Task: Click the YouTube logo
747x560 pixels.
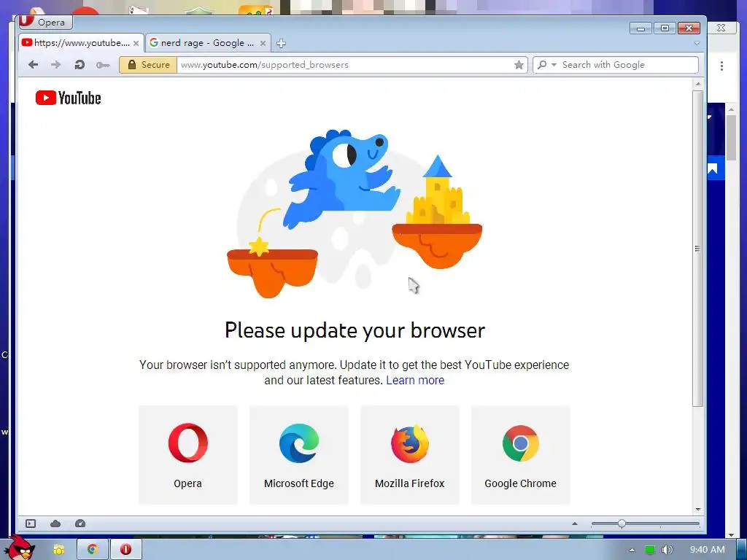Action: tap(68, 98)
